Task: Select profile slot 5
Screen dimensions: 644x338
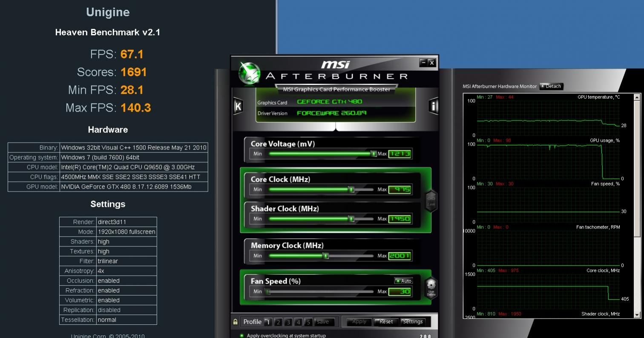Action: pyautogui.click(x=309, y=322)
